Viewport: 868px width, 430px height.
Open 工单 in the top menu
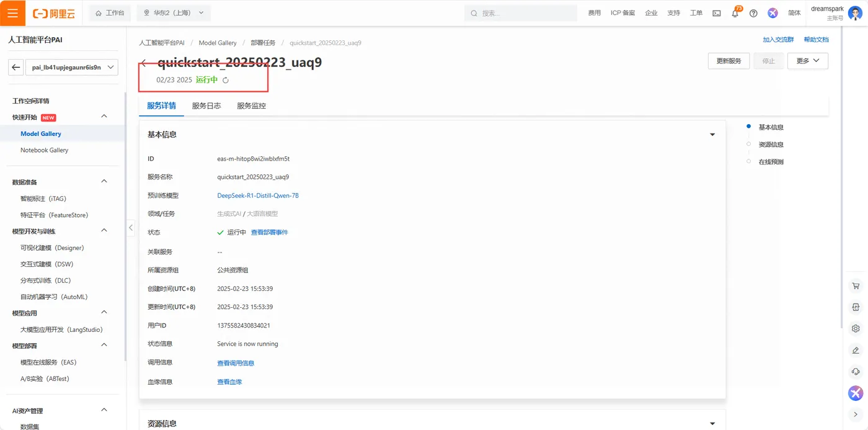pyautogui.click(x=696, y=13)
